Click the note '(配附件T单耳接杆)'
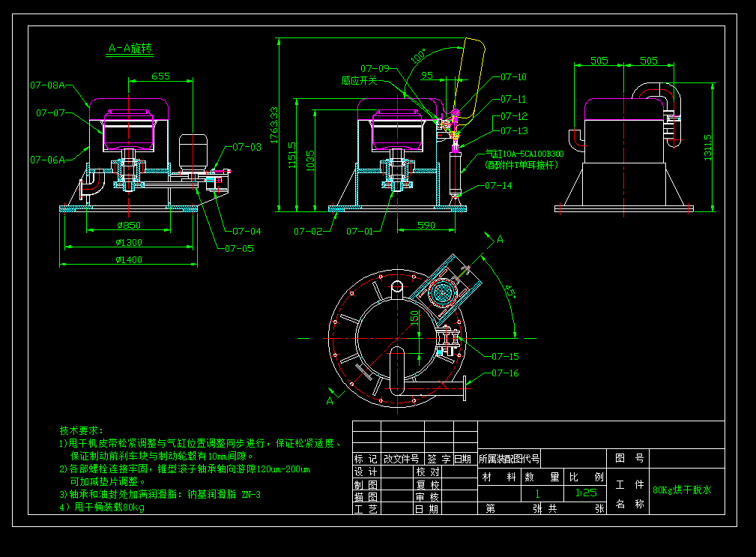756x557 pixels. coord(521,165)
